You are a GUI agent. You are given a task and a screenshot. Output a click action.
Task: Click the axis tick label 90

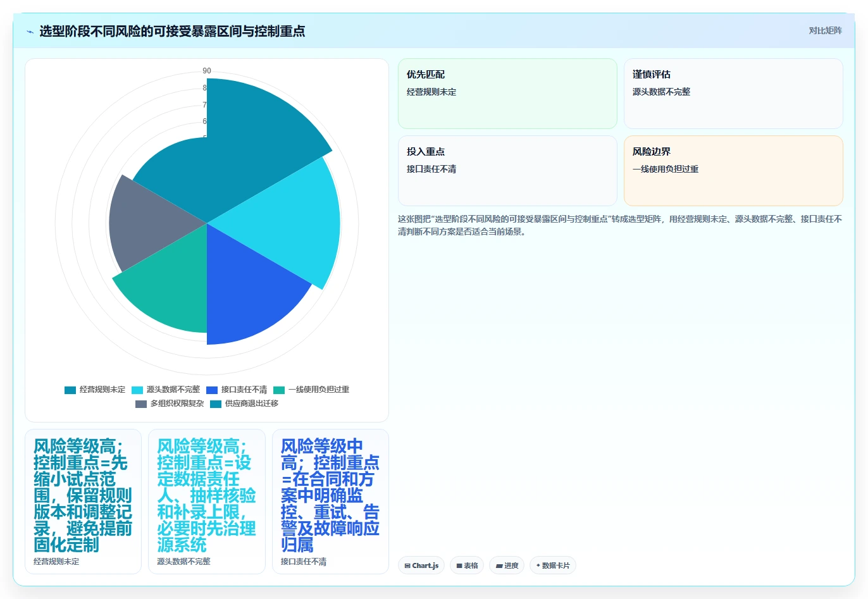[x=207, y=71]
